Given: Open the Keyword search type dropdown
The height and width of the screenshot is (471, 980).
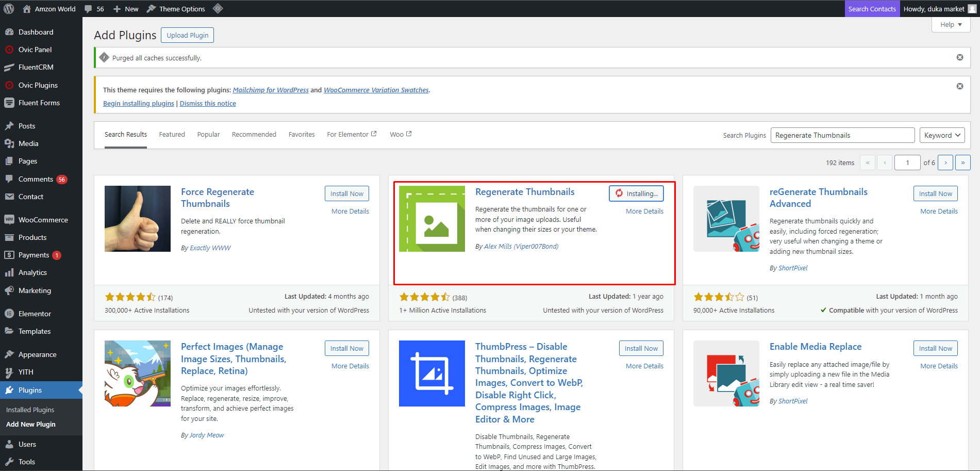Looking at the screenshot, I should [942, 135].
